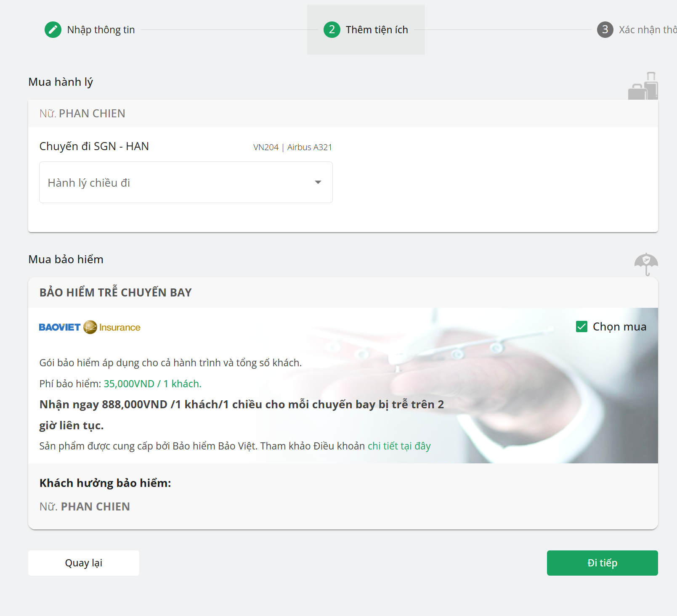Click the BẢO HIỂM TRỄ CHUYẾN BAY header

click(x=116, y=293)
